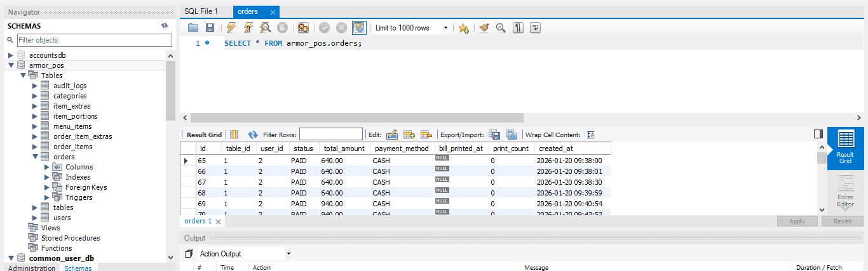Select Foreign Keys under orders
This screenshot has height=271, width=868.
click(86, 187)
